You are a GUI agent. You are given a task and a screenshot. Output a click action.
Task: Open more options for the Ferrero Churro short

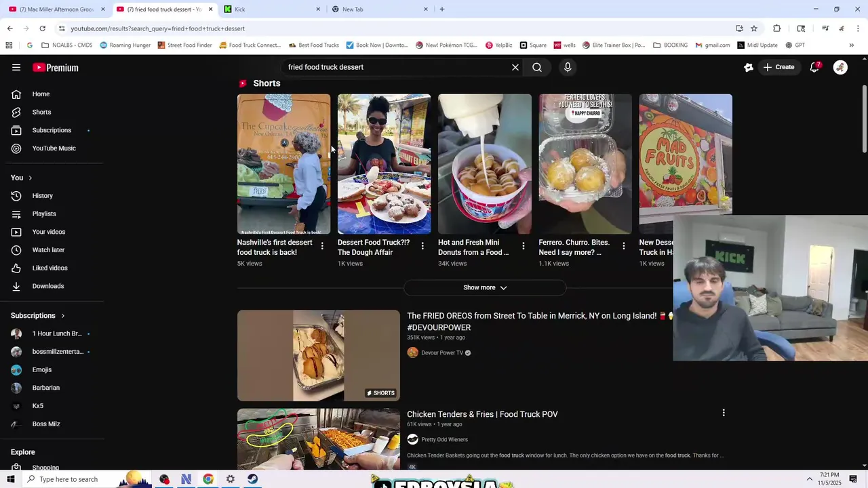click(624, 246)
